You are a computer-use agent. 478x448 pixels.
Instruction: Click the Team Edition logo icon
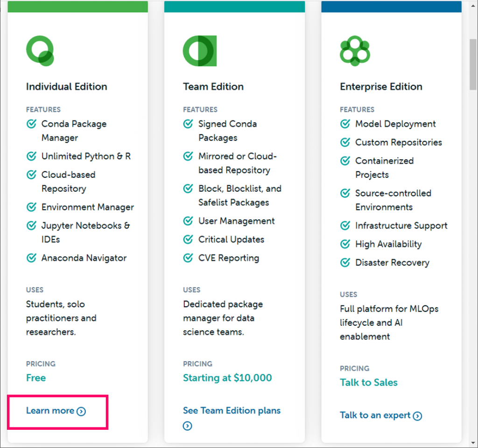(x=199, y=50)
